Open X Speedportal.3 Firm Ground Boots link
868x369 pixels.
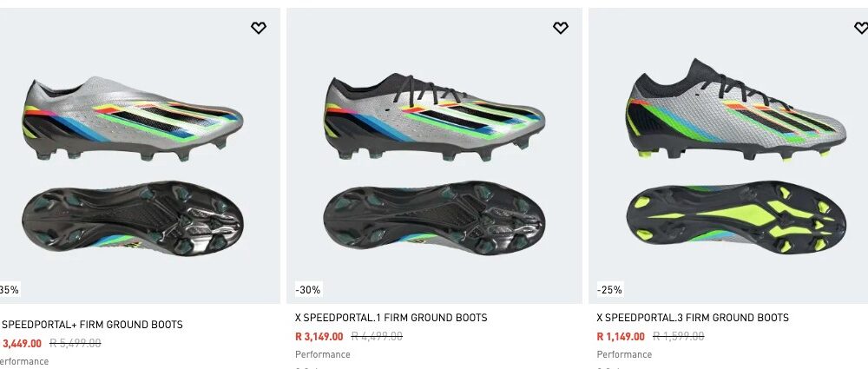[693, 318]
